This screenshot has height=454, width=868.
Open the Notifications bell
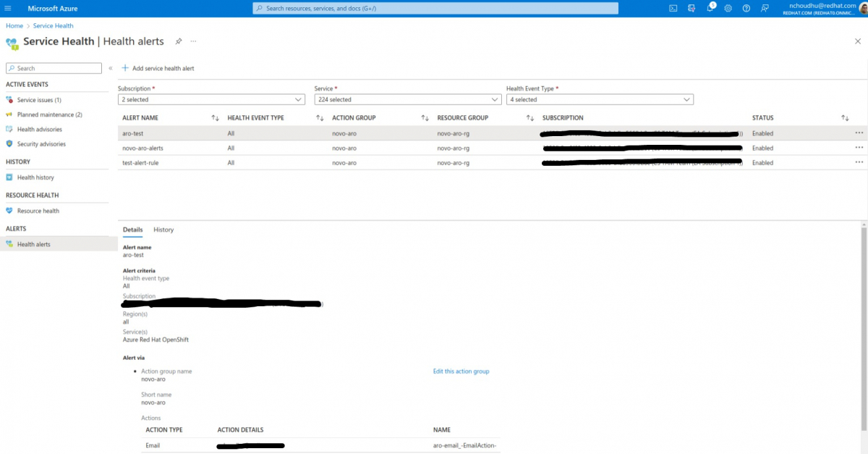pyautogui.click(x=710, y=8)
